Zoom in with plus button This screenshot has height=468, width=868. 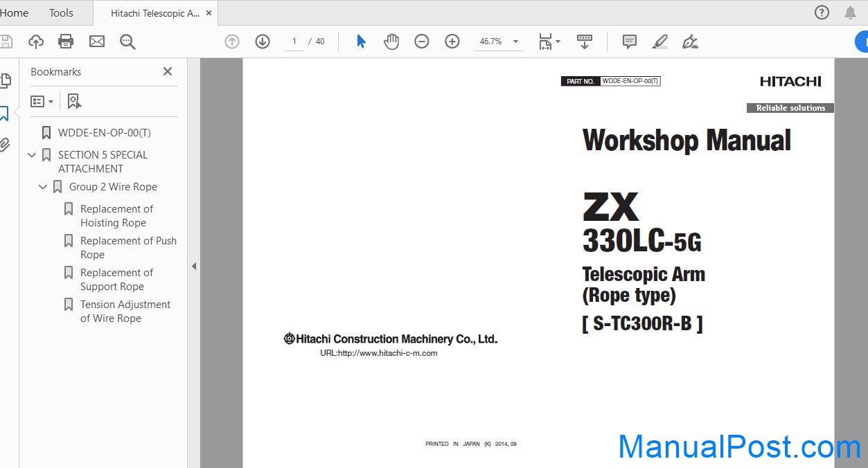[x=452, y=42]
